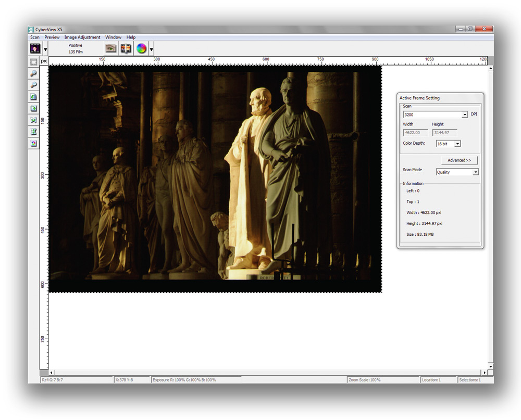Image resolution: width=521 pixels, height=420 pixels.
Task: Click the '135 Film' label in toolbar
Action: (x=76, y=52)
